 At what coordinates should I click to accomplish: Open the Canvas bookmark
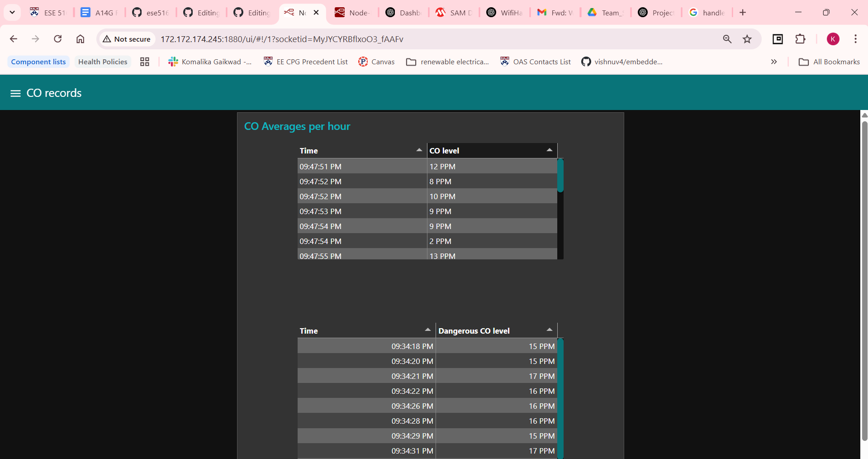[376, 62]
